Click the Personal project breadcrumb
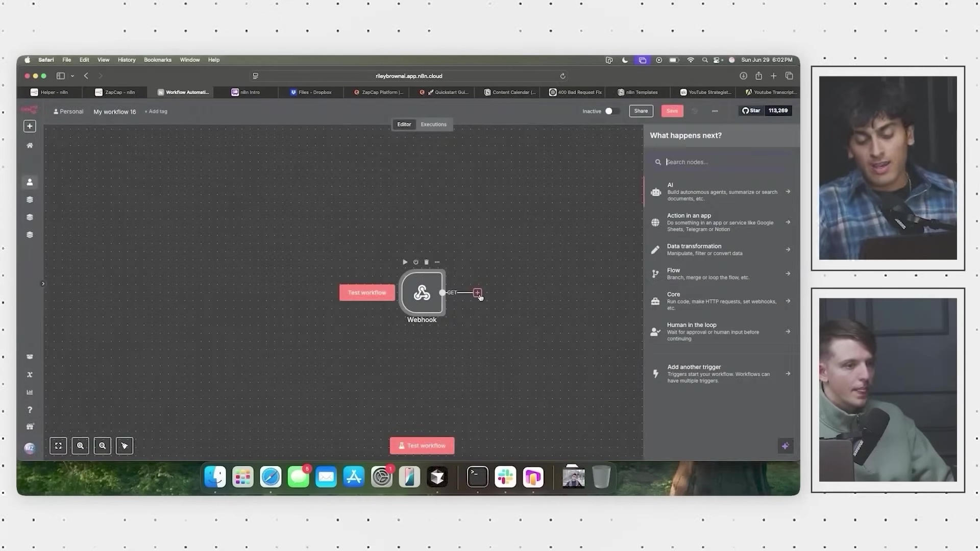 click(68, 111)
